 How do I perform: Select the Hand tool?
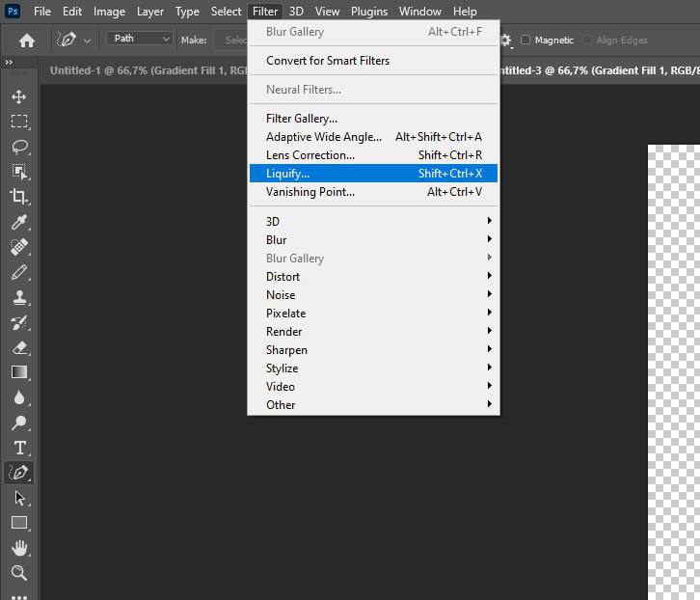click(x=19, y=548)
